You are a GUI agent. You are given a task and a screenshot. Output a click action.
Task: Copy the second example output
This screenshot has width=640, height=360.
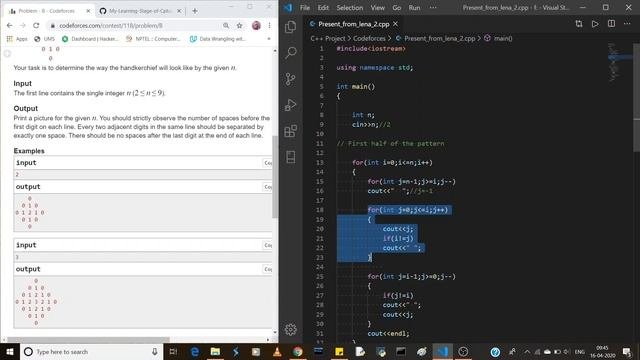pos(268,269)
